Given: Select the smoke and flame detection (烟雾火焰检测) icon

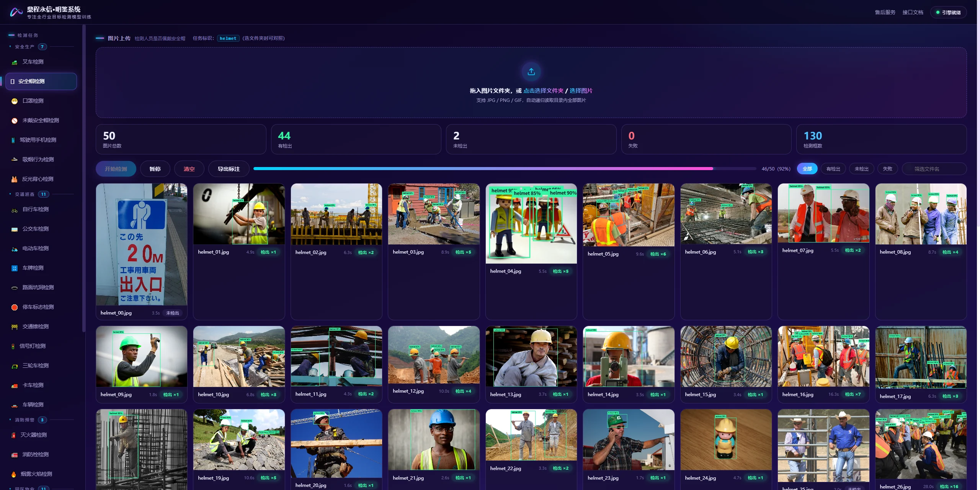Looking at the screenshot, I should (x=14, y=474).
